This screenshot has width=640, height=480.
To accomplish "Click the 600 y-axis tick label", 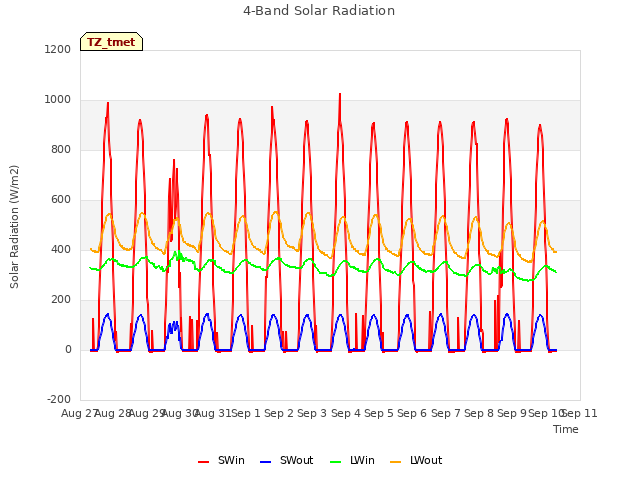I will pos(61,200).
